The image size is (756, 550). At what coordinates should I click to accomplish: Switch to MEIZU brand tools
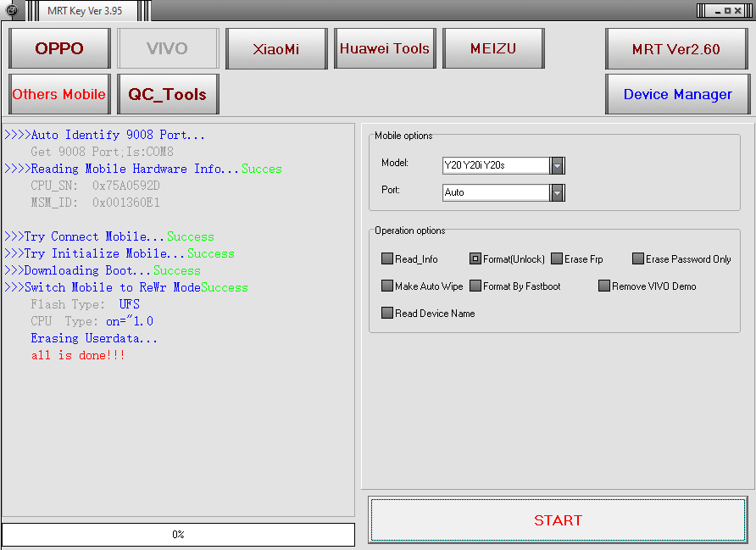click(493, 48)
